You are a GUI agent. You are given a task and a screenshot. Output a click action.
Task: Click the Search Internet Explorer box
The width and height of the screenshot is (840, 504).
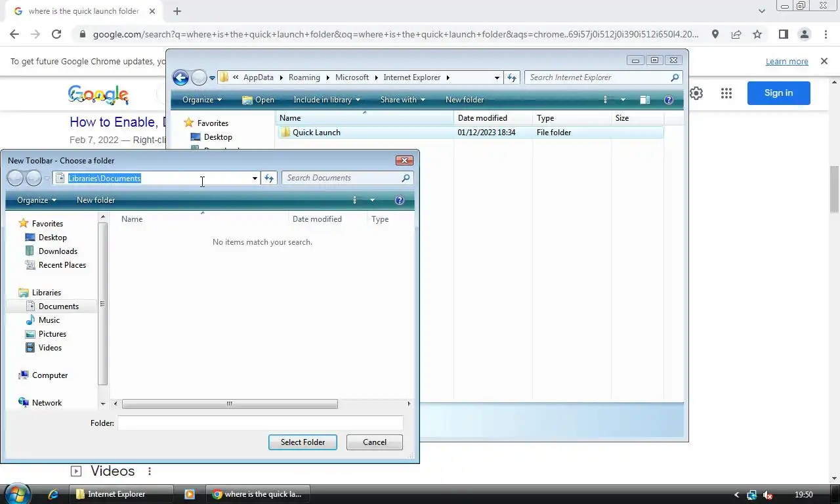click(x=604, y=77)
